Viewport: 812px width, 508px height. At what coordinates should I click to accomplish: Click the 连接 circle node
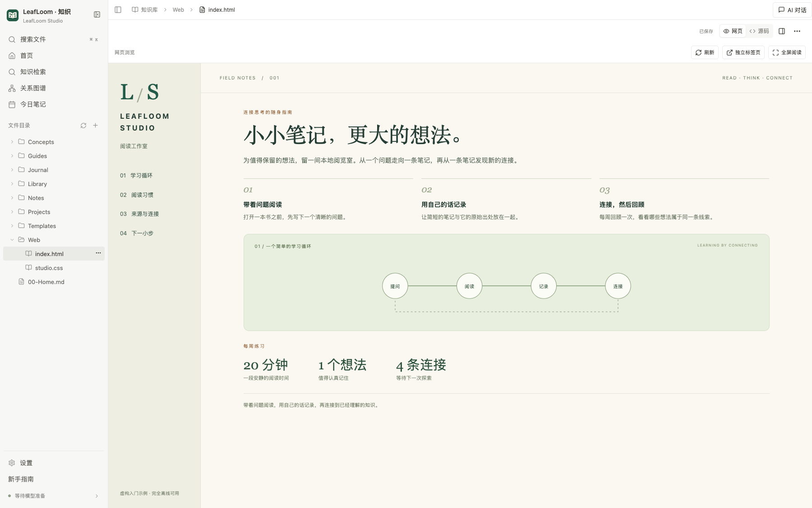click(x=618, y=286)
